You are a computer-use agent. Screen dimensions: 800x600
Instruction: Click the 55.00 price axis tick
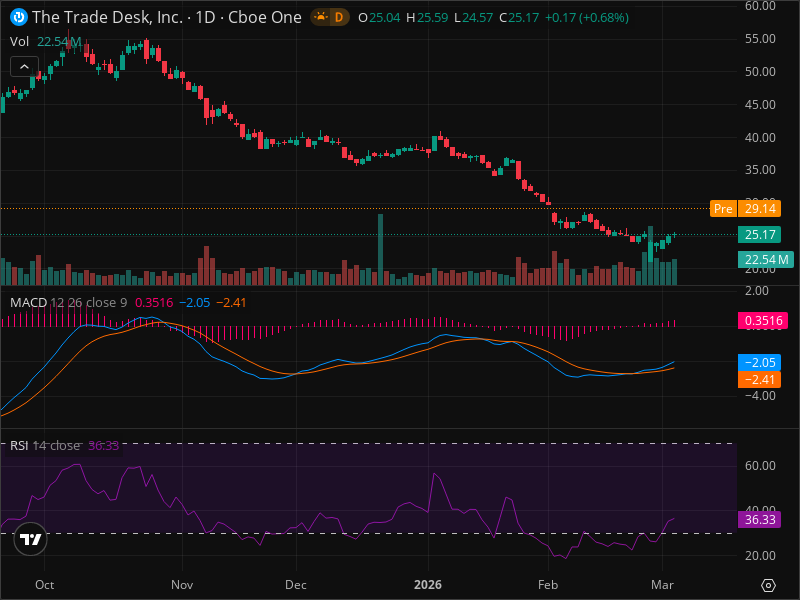[x=760, y=39]
